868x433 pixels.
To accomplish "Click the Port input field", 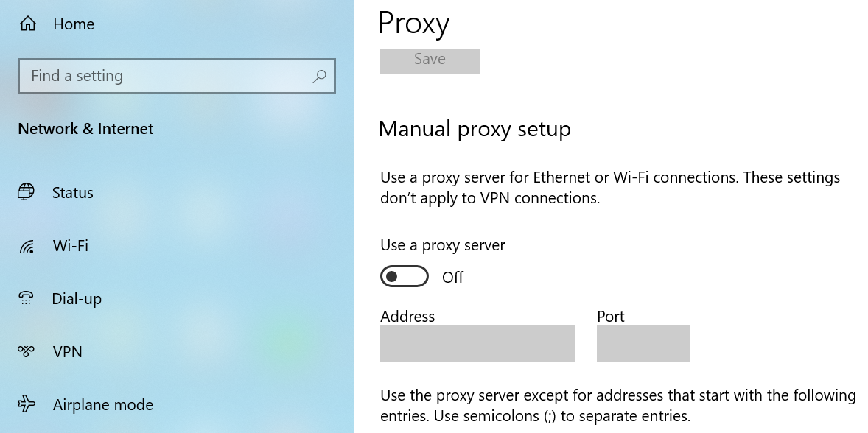I will click(643, 343).
